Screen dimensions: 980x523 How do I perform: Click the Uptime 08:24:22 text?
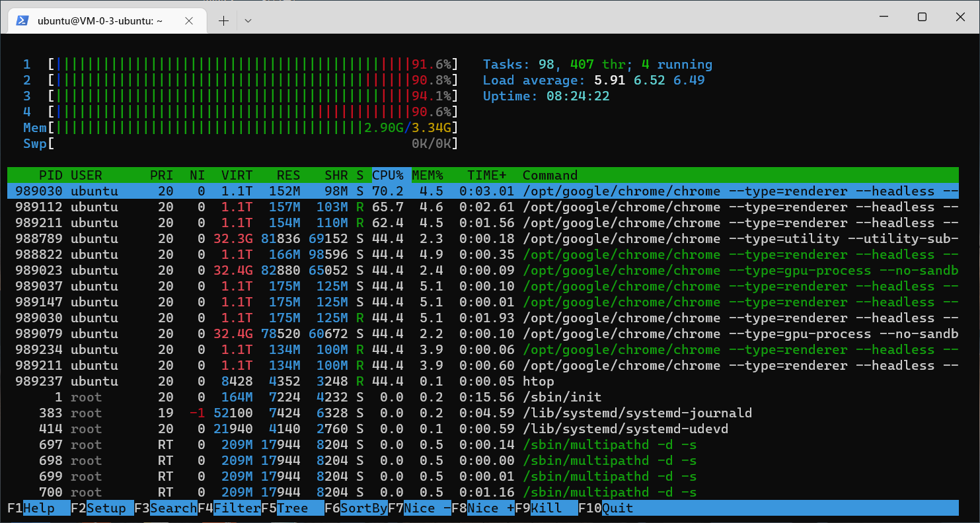point(546,96)
